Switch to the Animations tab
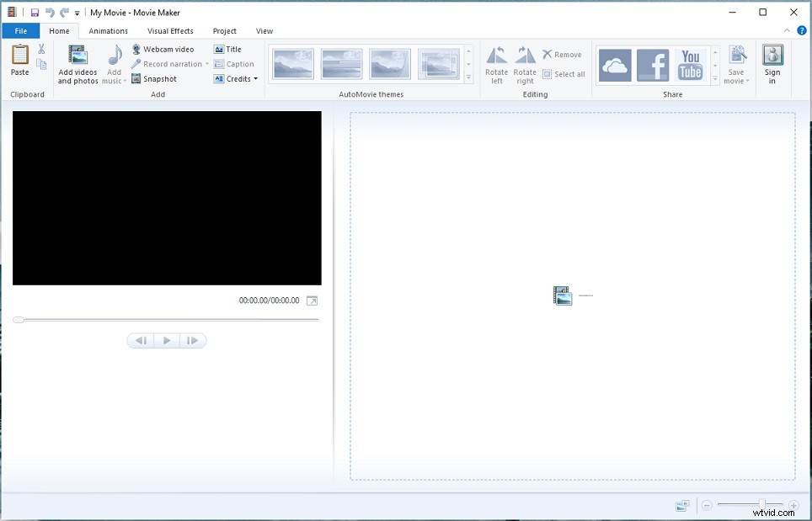 pos(108,30)
